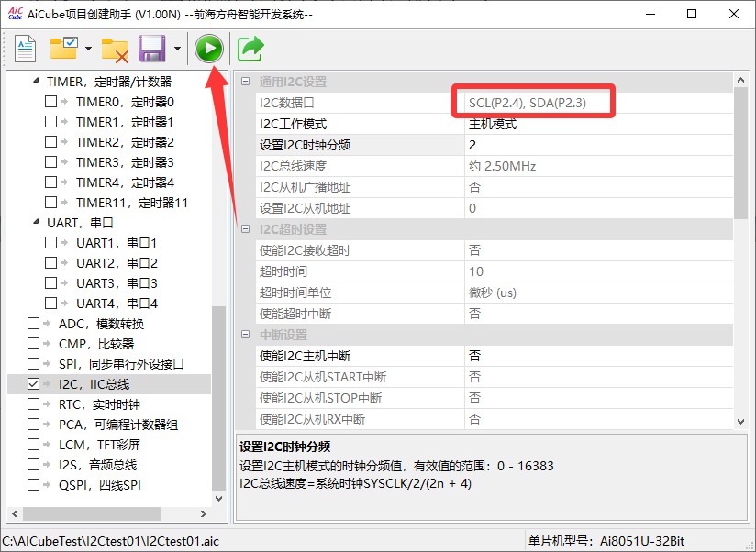Select the ADC，模数转换 tree label
This screenshot has height=552, width=756.
click(101, 323)
